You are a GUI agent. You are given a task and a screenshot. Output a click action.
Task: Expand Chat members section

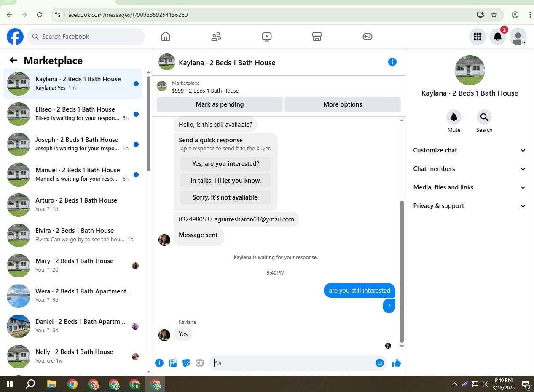tap(470, 169)
